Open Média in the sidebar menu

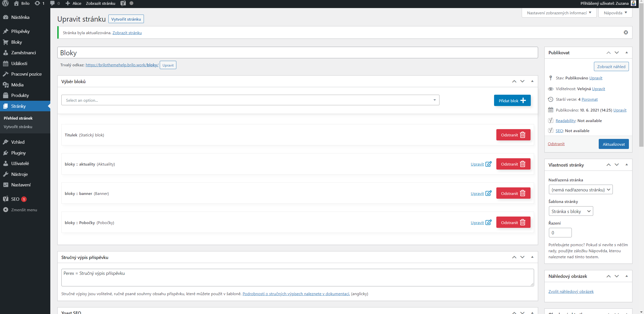17,85
